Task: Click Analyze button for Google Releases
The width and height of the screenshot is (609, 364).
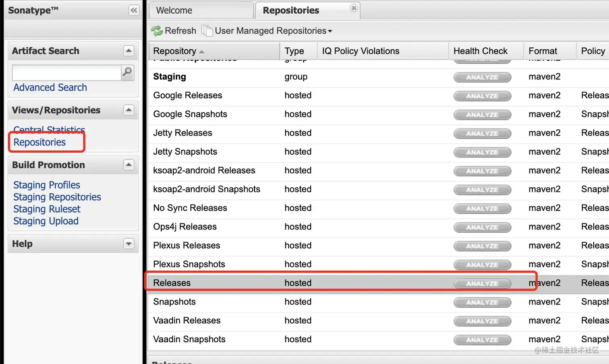Action: coord(482,96)
